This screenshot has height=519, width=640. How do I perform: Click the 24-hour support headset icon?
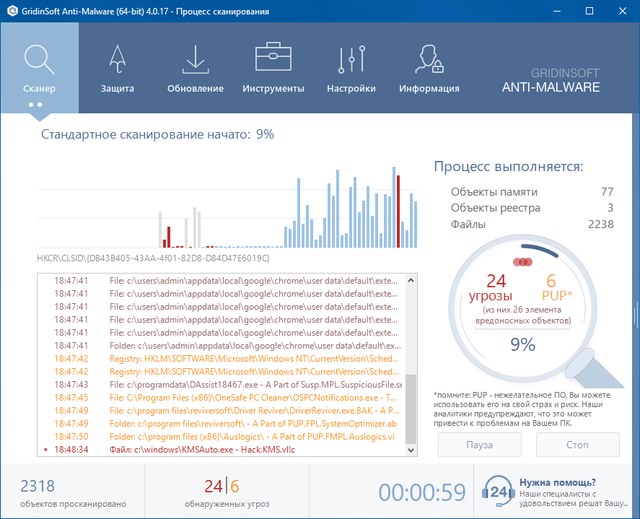coord(499,491)
